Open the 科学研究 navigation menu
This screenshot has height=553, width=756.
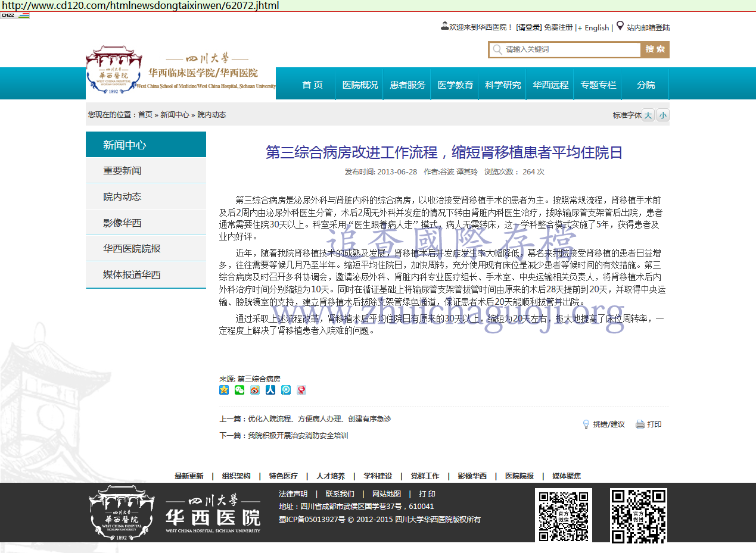pos(503,85)
